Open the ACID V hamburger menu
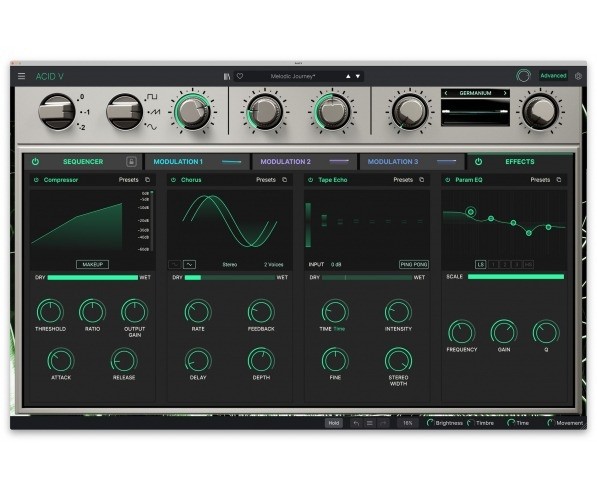Viewport: 597px width, 497px height. 21,76
